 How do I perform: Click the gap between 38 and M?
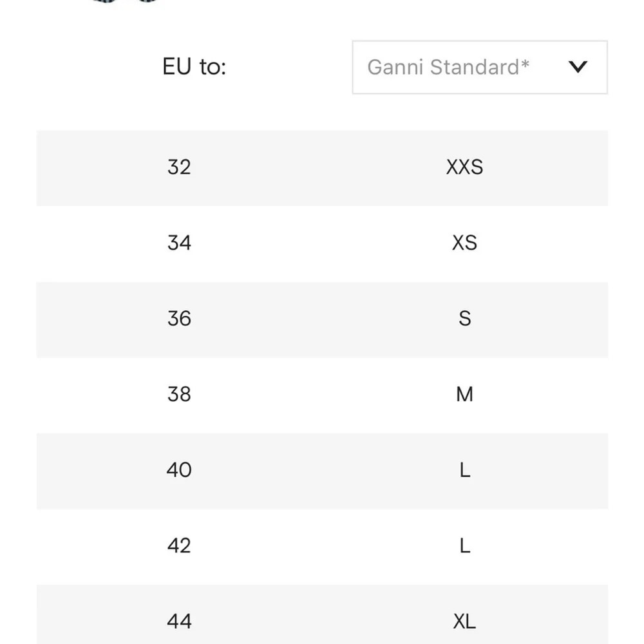322,394
